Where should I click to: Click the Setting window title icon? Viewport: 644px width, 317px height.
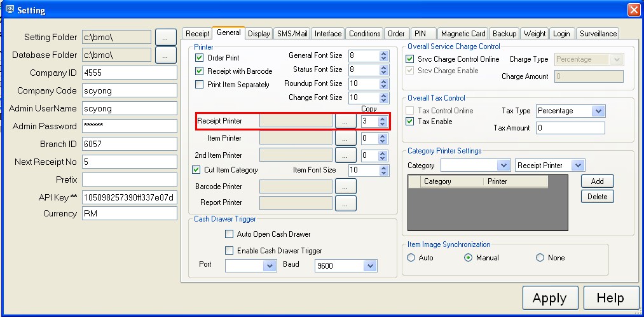pos(10,9)
